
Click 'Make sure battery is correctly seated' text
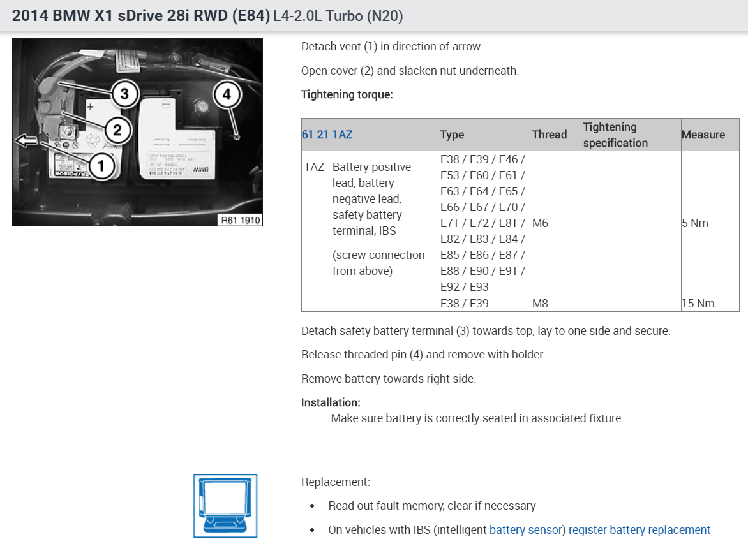(477, 418)
